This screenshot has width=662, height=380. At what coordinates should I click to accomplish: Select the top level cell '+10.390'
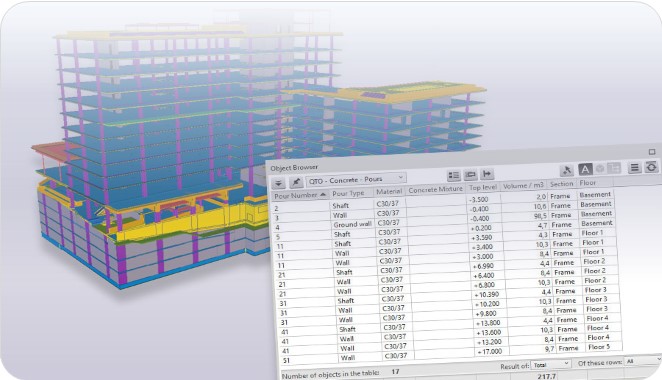[486, 294]
